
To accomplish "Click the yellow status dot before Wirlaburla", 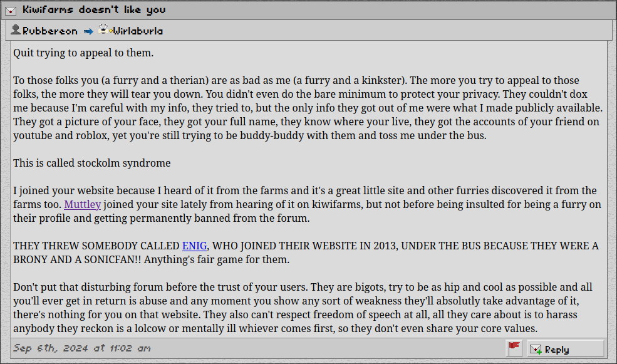I will tap(111, 31).
